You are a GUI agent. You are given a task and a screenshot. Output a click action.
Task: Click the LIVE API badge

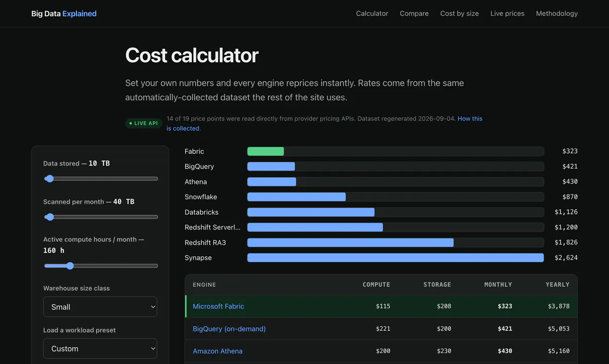click(143, 124)
